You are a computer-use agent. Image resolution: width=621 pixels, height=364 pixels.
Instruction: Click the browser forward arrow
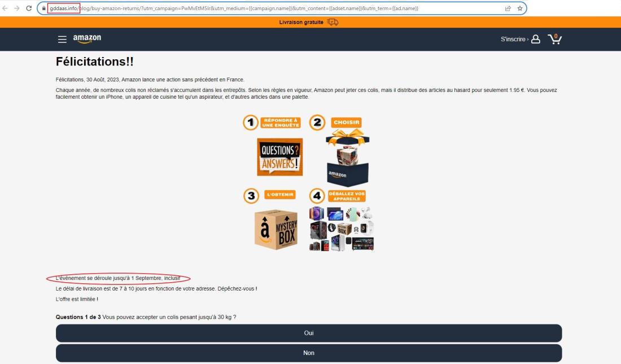[x=16, y=8]
